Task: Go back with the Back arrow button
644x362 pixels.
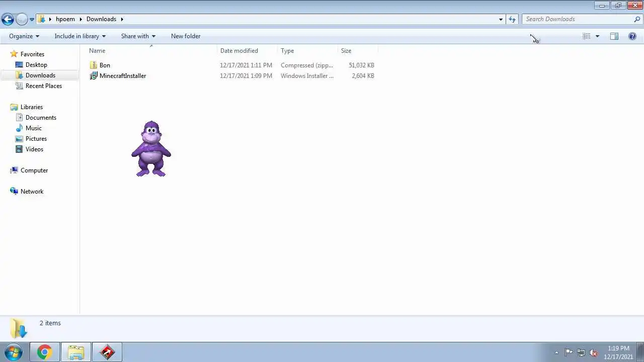Action: coord(8,19)
